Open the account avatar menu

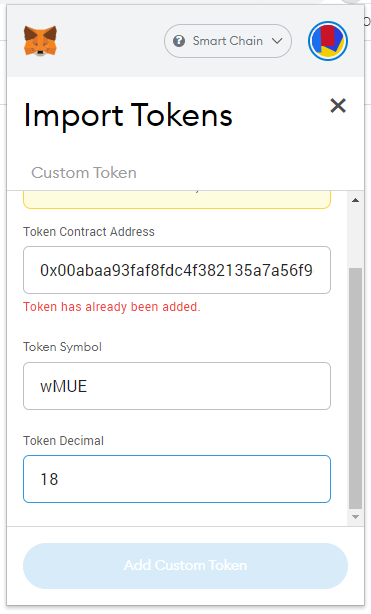pos(328,41)
